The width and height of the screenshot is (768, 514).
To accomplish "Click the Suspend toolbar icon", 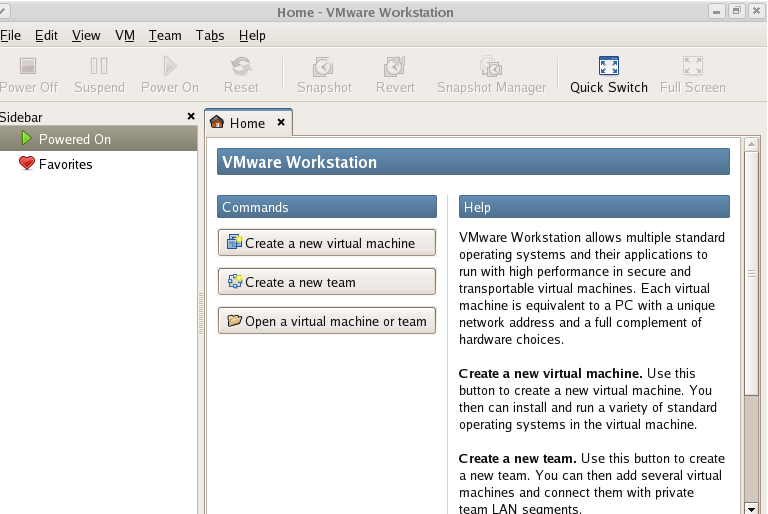I will (x=99, y=66).
